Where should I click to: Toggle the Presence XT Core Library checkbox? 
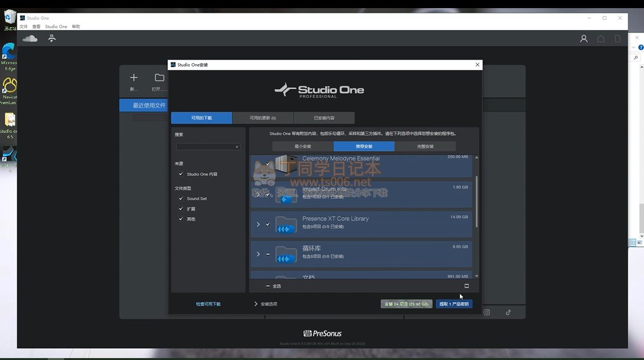pyautogui.click(x=268, y=225)
